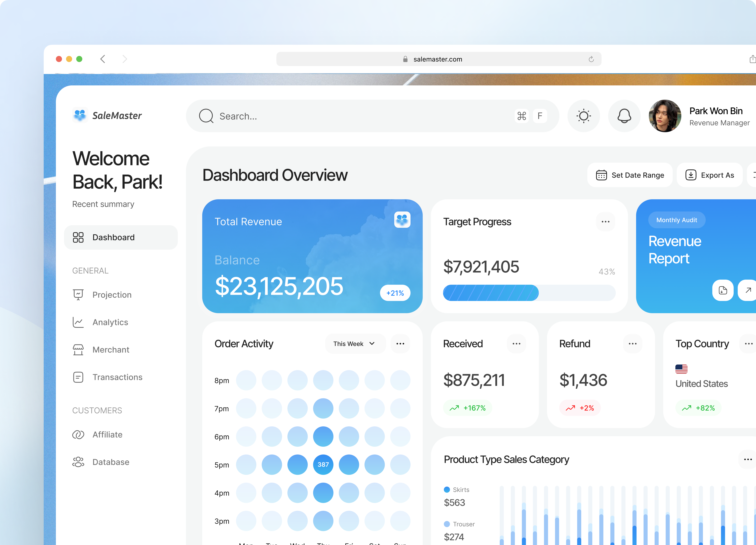Image resolution: width=756 pixels, height=545 pixels.
Task: Click Park Won Bin's profile picture
Action: 665,116
